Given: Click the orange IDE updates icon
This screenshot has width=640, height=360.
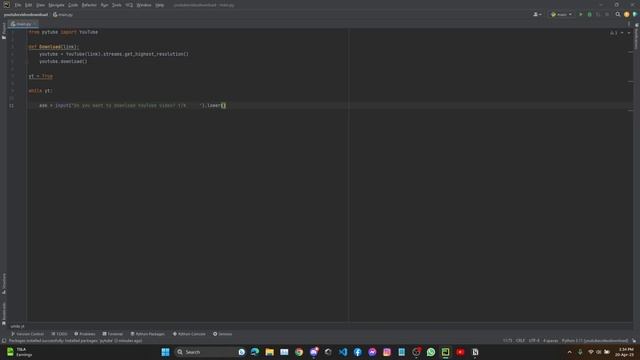Looking at the screenshot, I should pyautogui.click(x=627, y=15).
